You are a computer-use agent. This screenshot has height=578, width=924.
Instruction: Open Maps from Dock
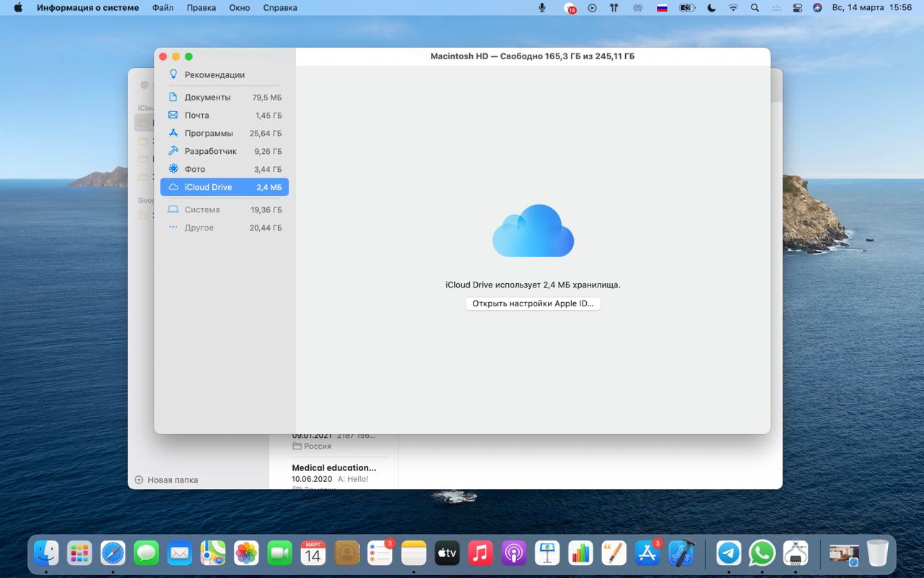click(x=213, y=553)
